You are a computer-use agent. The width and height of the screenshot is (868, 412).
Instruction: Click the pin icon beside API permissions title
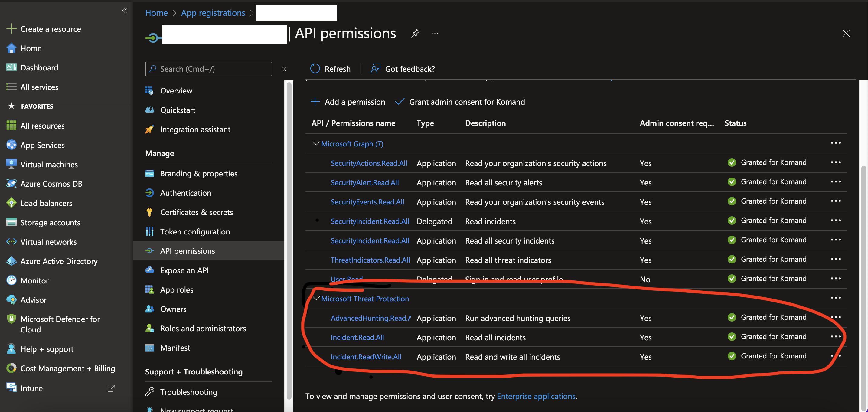point(415,33)
